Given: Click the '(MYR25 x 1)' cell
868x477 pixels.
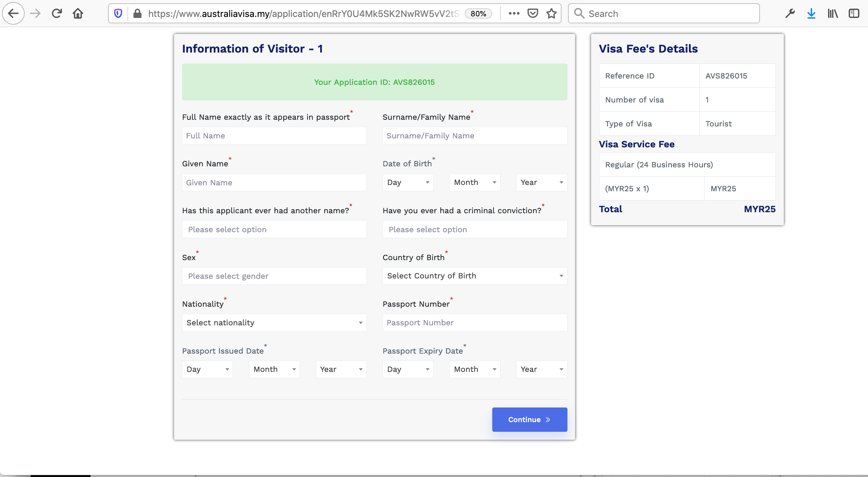Looking at the screenshot, I should (652, 189).
